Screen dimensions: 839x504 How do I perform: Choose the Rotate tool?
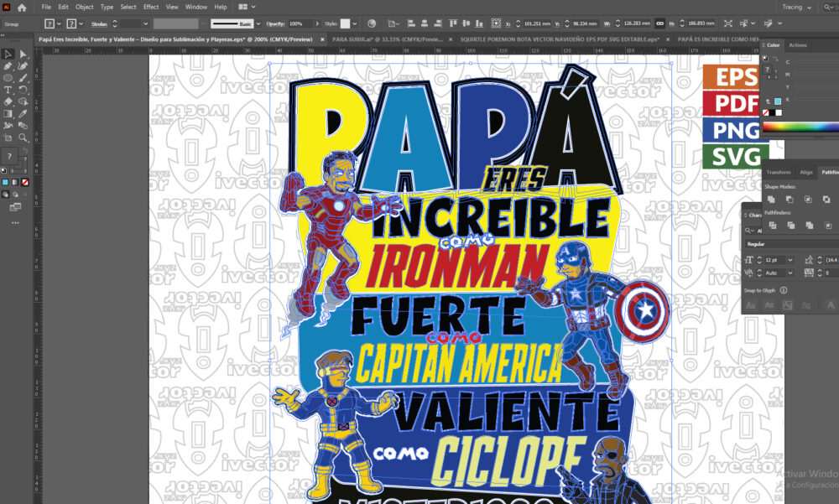pos(23,90)
